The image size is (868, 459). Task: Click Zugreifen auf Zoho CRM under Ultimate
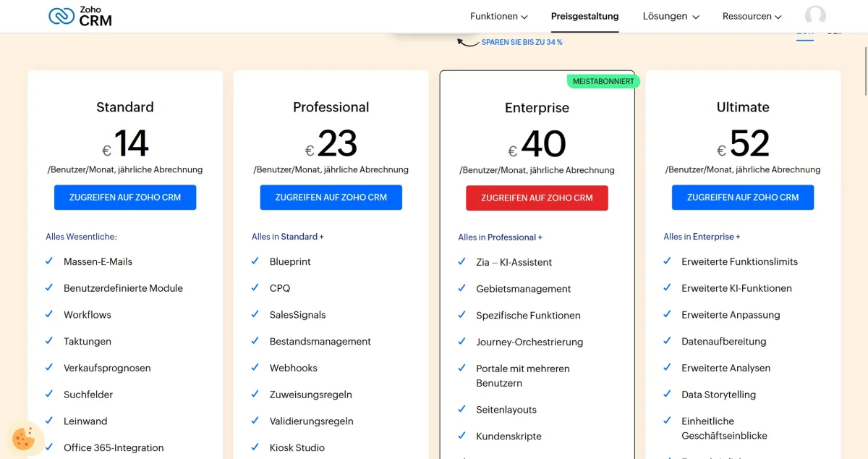pos(743,197)
